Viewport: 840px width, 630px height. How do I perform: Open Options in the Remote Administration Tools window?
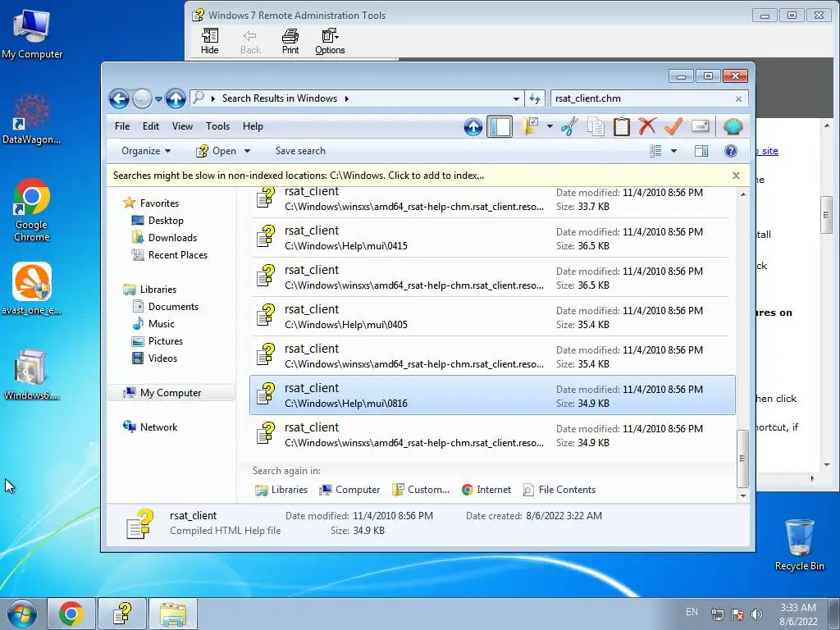pyautogui.click(x=330, y=42)
